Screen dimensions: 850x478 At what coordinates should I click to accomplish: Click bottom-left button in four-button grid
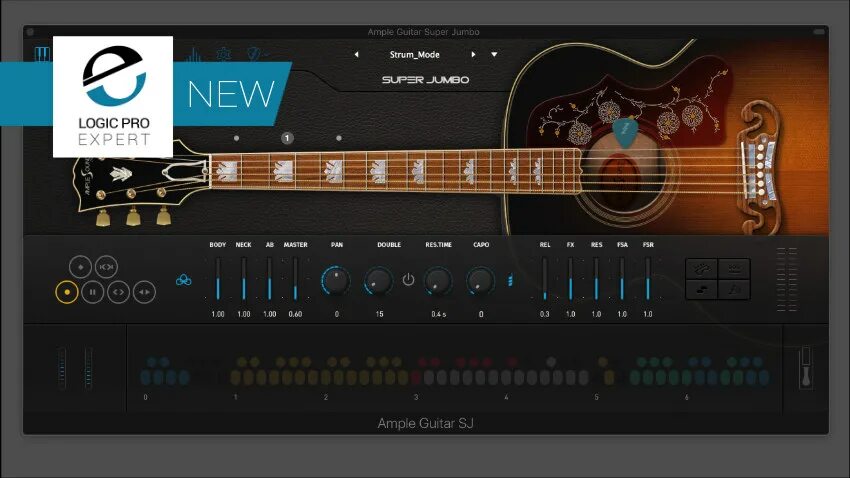701,290
